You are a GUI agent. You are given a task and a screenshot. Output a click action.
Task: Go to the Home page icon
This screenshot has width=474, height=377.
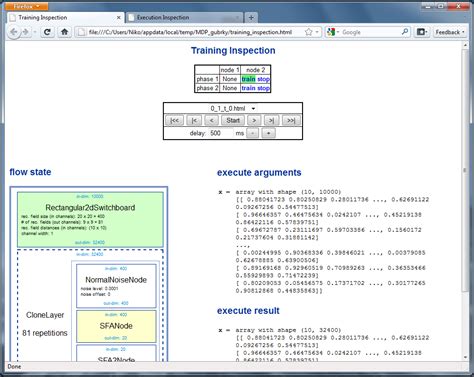coord(64,32)
